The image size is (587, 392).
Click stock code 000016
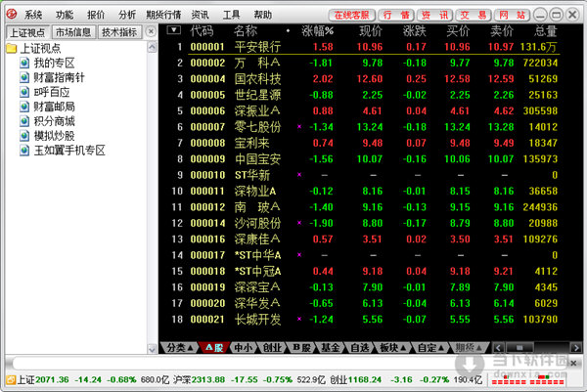(207, 240)
